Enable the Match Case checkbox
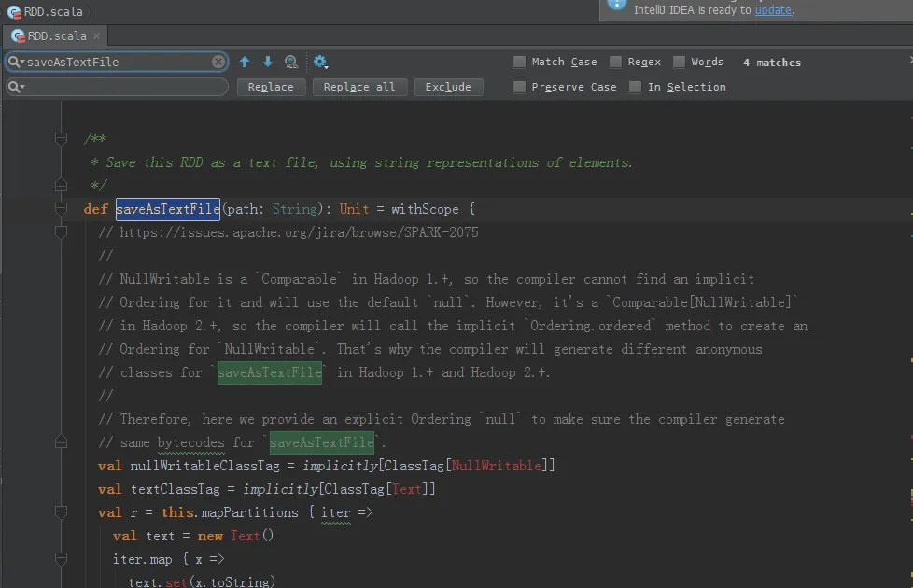 tap(519, 62)
